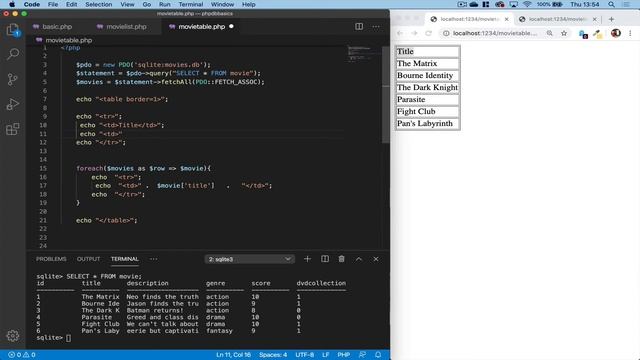
Task: Close the terminal panel
Action: [x=376, y=259]
